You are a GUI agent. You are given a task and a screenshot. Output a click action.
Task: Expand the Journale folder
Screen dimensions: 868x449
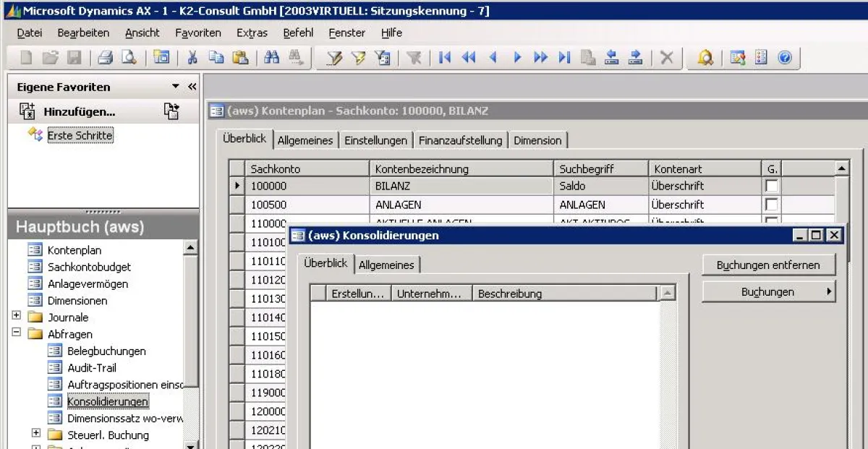click(14, 317)
